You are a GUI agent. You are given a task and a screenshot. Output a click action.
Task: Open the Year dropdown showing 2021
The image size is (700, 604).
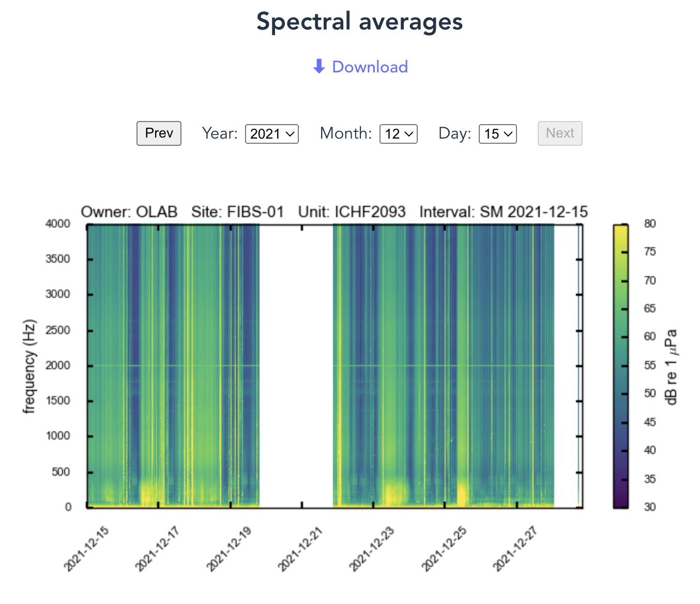tap(272, 134)
